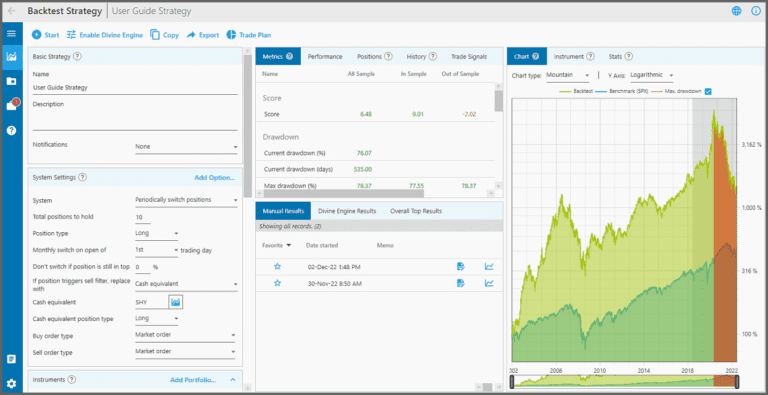Open the backtest chart sidebar icon
Screen dimensions: 768x395
[x=11, y=56]
